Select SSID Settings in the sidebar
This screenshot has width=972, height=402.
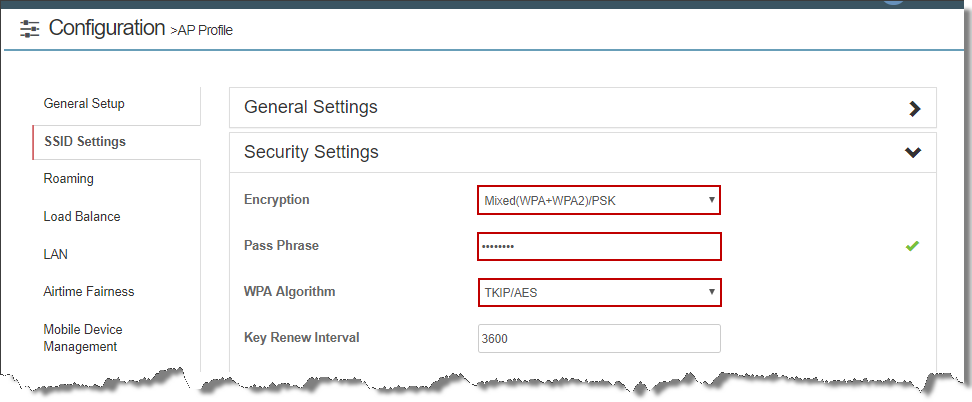pos(85,141)
